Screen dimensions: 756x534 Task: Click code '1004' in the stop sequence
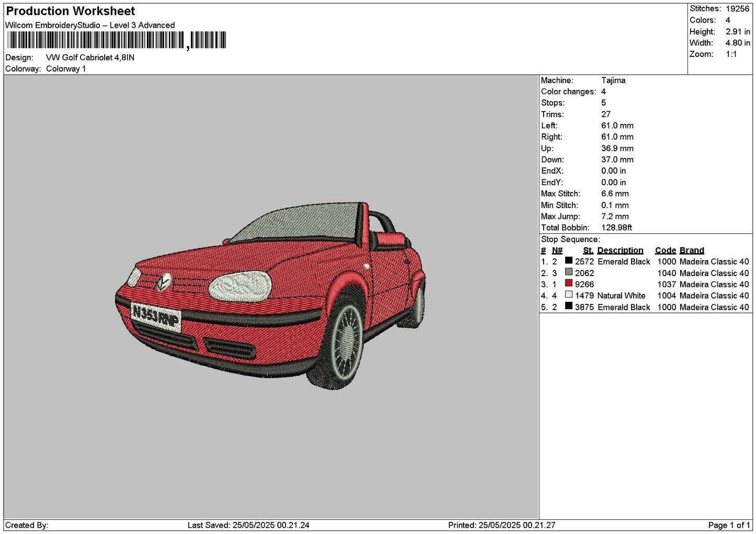click(667, 296)
